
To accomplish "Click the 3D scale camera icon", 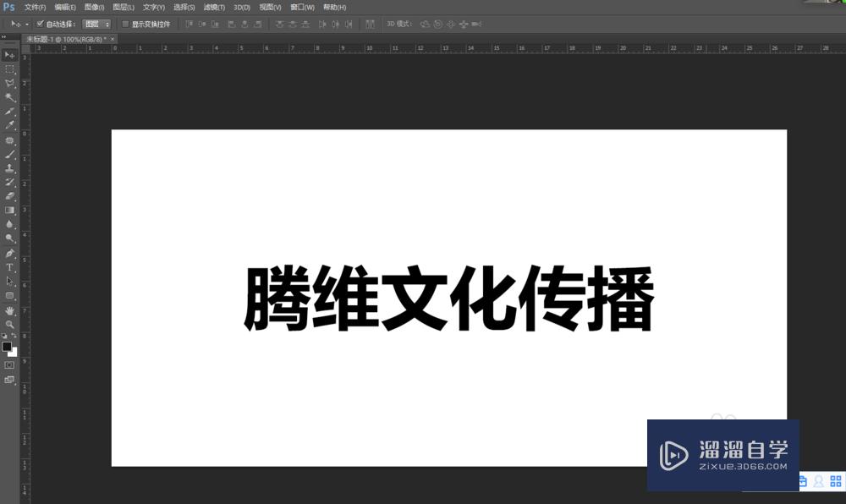I will pos(476,25).
